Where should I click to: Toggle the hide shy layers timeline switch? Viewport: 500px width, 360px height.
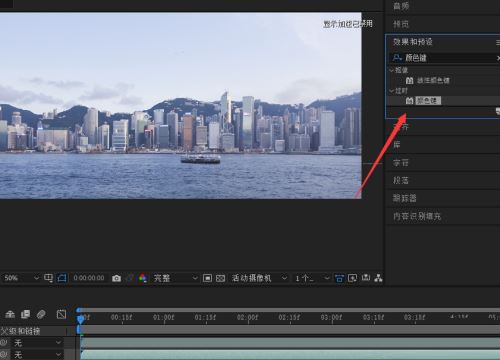10,314
